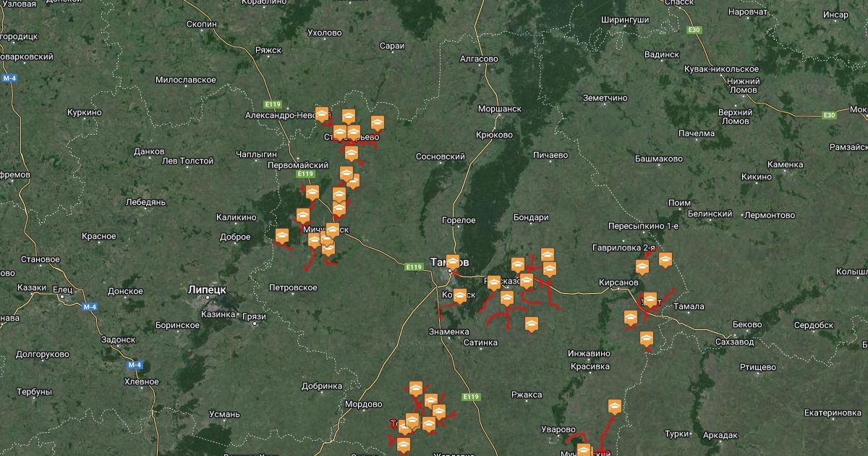This screenshot has height=456, width=868.
Task: Click the Ряжск town label
Action: (x=268, y=50)
